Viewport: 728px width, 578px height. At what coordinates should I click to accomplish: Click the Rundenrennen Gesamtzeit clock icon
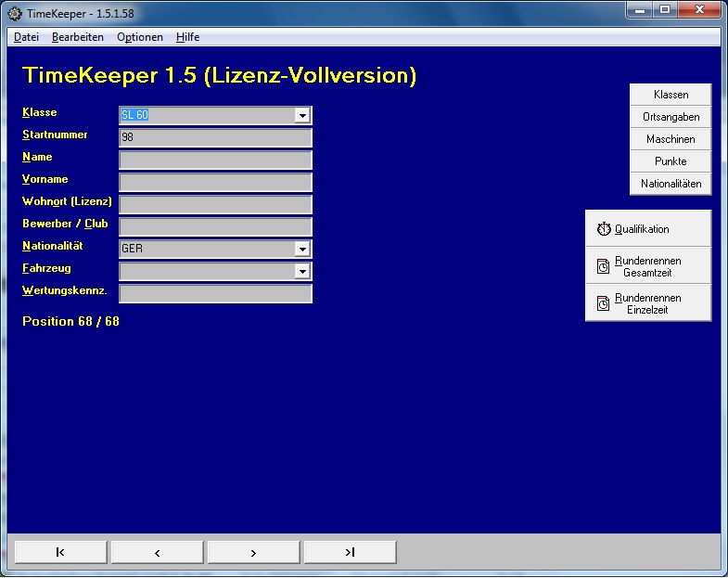pyautogui.click(x=603, y=267)
